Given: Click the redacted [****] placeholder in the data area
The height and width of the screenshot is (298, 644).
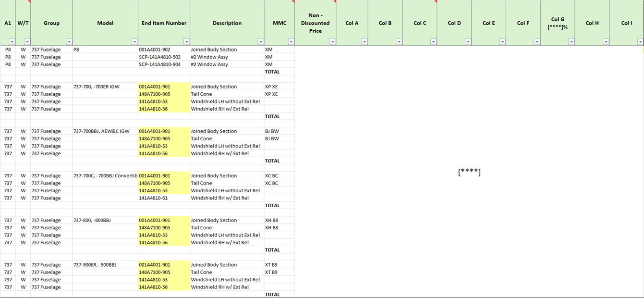Looking at the screenshot, I should [x=469, y=172].
